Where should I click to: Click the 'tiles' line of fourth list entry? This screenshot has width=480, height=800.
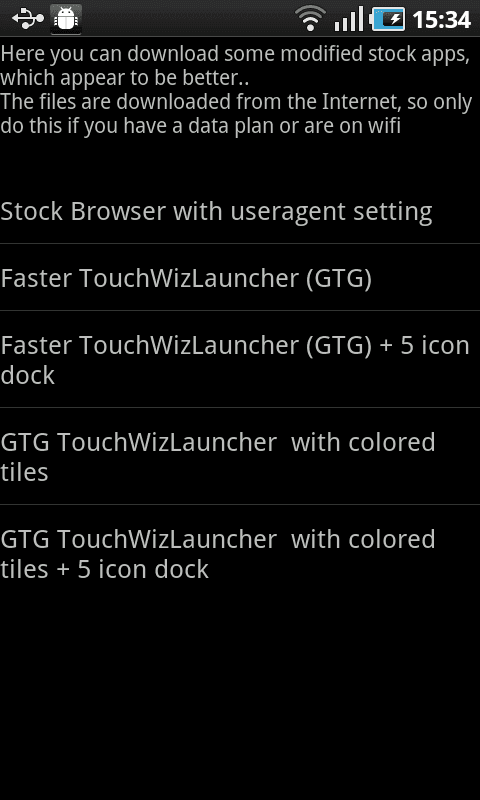[24, 472]
